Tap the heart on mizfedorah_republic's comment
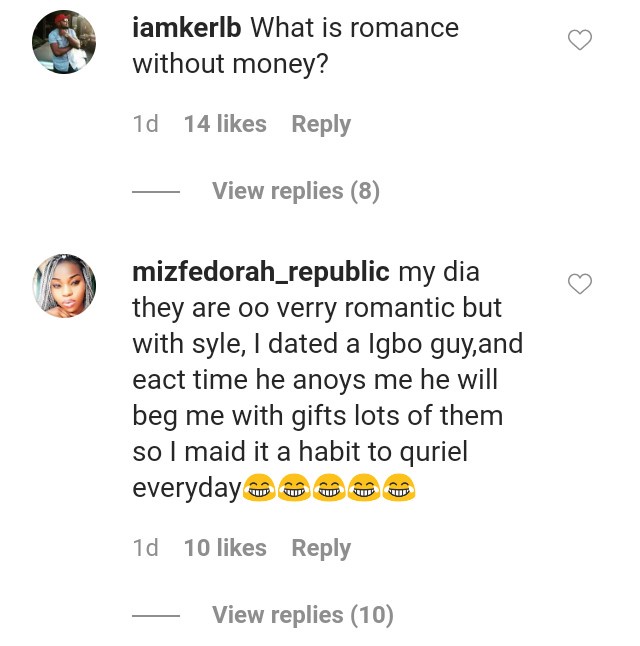640x646 pixels. pyautogui.click(x=580, y=284)
